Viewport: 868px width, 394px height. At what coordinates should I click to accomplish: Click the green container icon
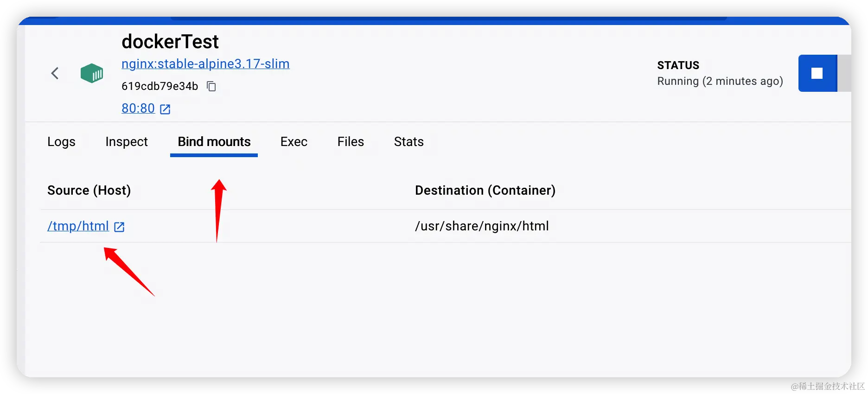click(x=92, y=73)
